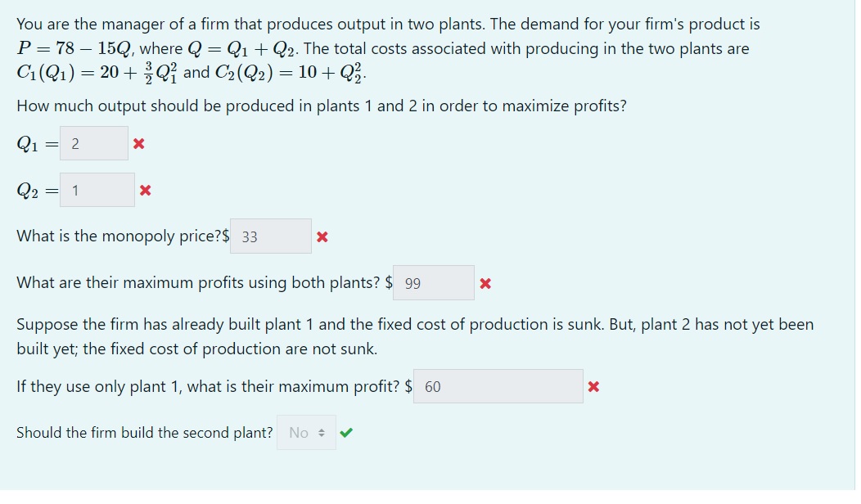Image resolution: width=861 pixels, height=504 pixels.
Task: Click the second plant question text
Action: pos(144,432)
